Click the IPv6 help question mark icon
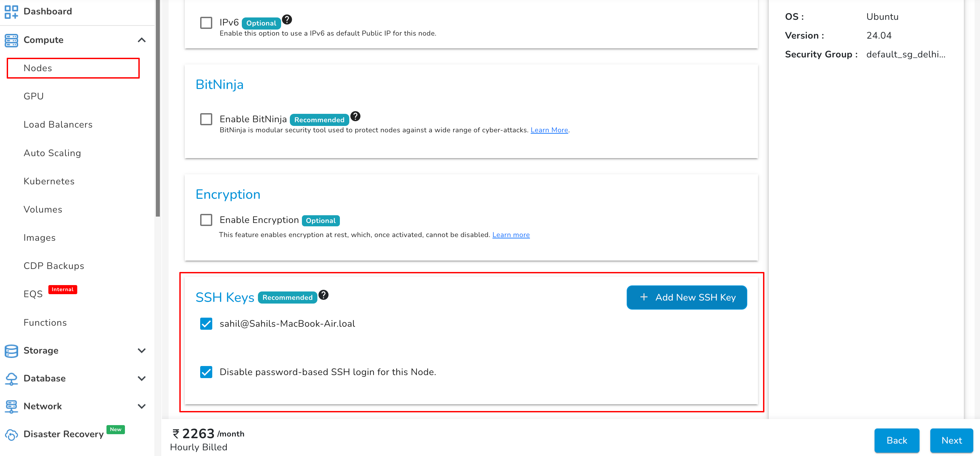The width and height of the screenshot is (980, 456). 287,19
